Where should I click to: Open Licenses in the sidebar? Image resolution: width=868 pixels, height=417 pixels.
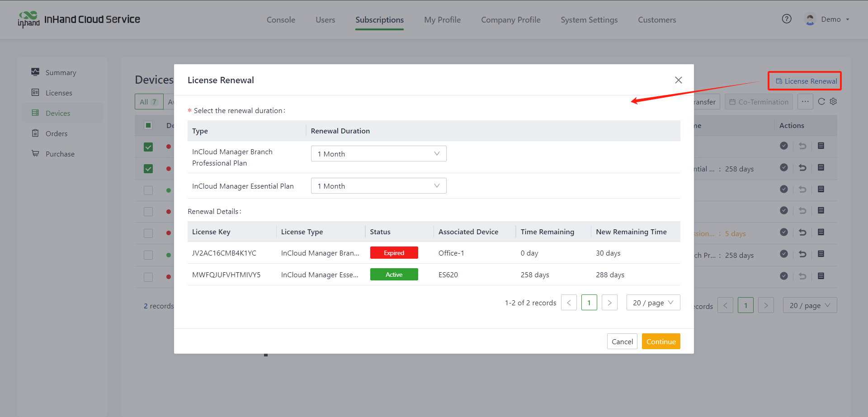59,93
